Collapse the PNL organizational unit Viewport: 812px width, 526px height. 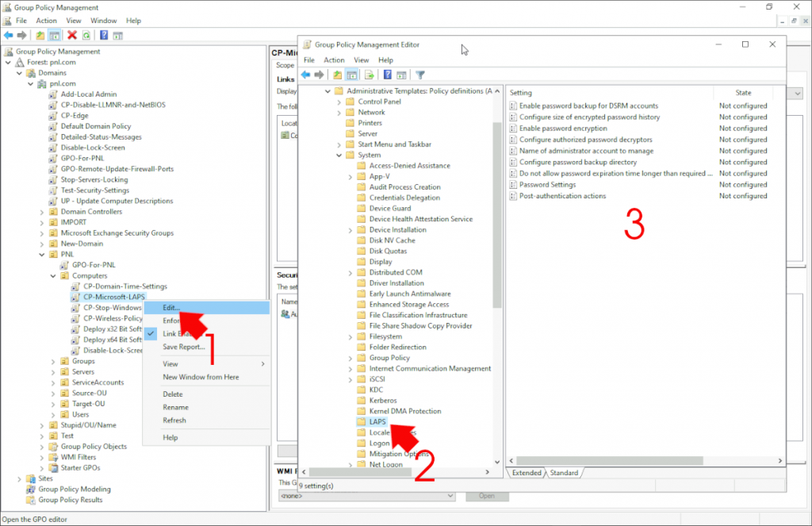42,255
